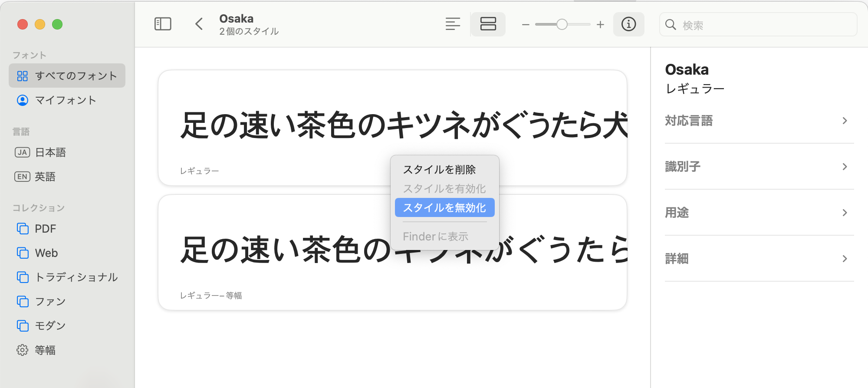Toggle the info inspector button
The height and width of the screenshot is (388, 868).
coord(628,24)
